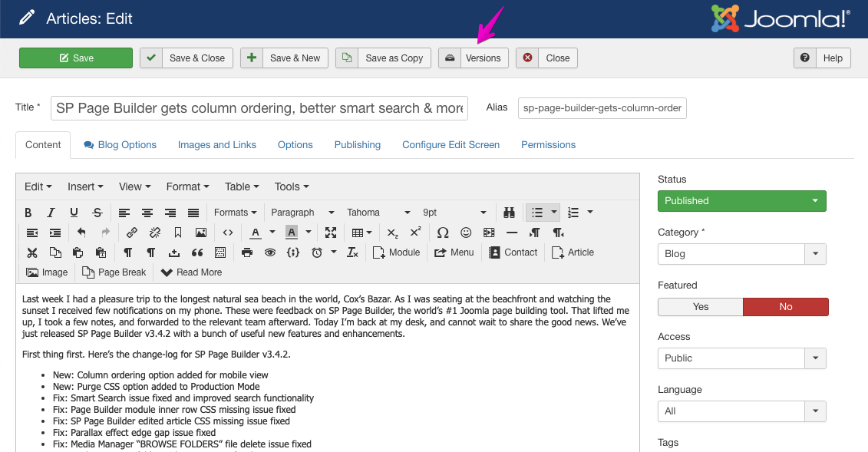Toggle bold formatting in editor toolbar
868x452 pixels.
click(28, 213)
